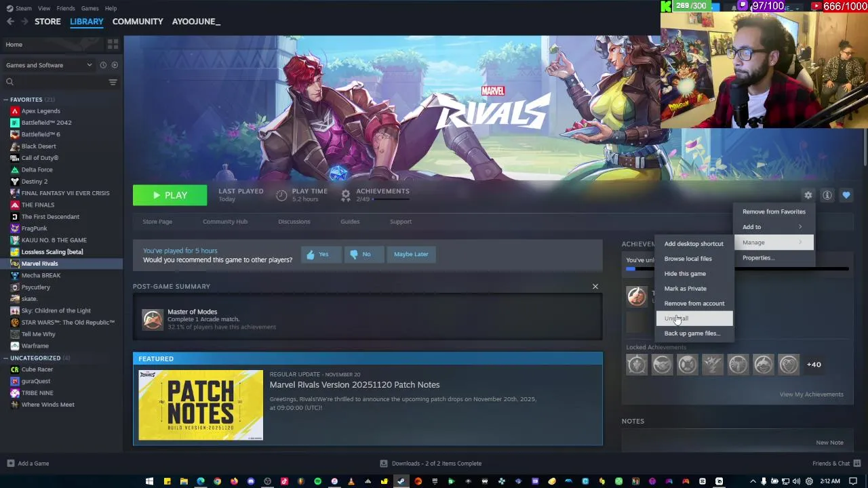Toggle the favorite heart icon
The height and width of the screenshot is (488, 868).
[x=846, y=195]
